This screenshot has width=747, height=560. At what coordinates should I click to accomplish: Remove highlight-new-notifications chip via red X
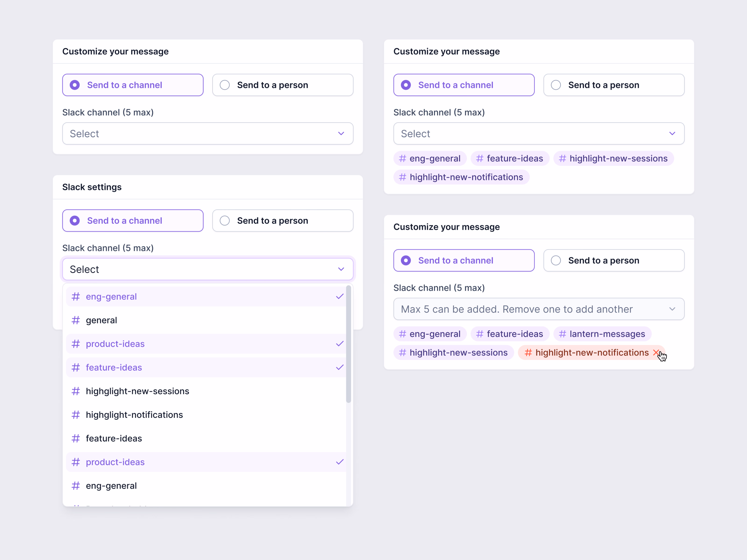656,353
